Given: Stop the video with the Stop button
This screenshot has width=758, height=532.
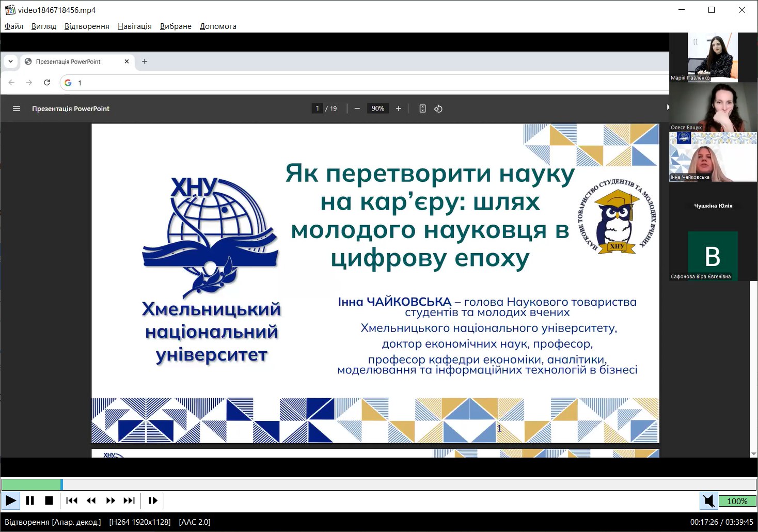Looking at the screenshot, I should 49,500.
